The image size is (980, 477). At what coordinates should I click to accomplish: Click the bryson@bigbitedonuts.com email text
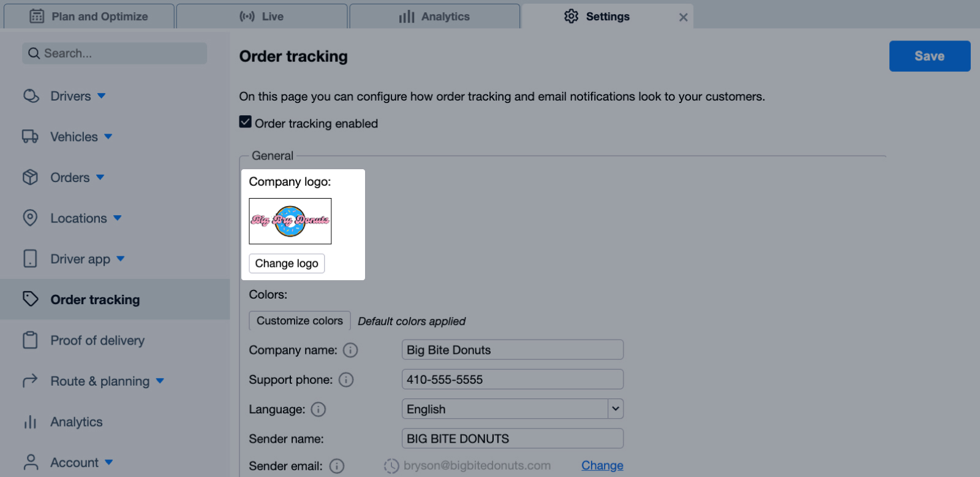[477, 466]
